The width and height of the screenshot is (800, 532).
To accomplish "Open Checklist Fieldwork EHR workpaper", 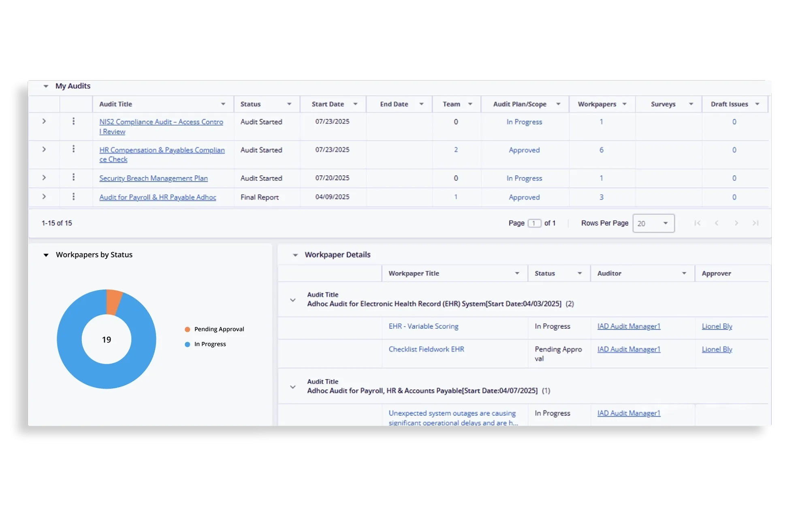I will [x=426, y=349].
